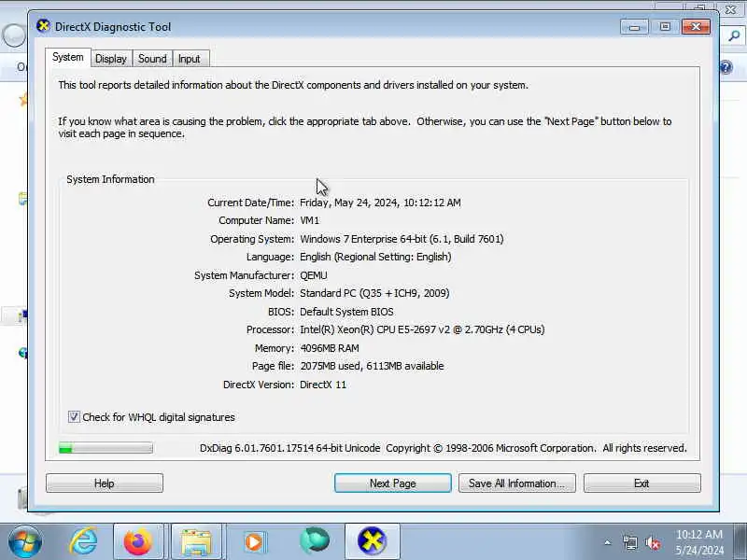Click the blue help icon behind dialog
The height and width of the screenshot is (560, 747).
(726, 67)
